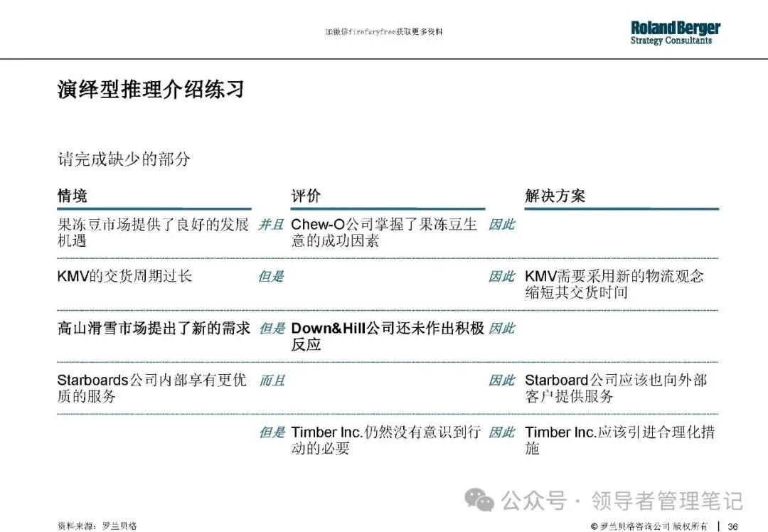768x532 pixels.
Task: Click the 评价 column header
Action: tap(306, 196)
